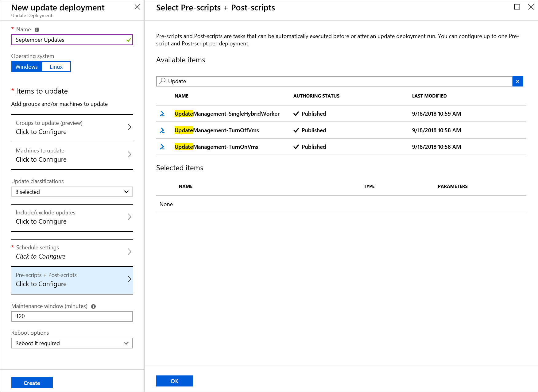The height and width of the screenshot is (392, 538).
Task: Click the UpdateManagement-TurnOnVms runbook icon
Action: (x=162, y=147)
